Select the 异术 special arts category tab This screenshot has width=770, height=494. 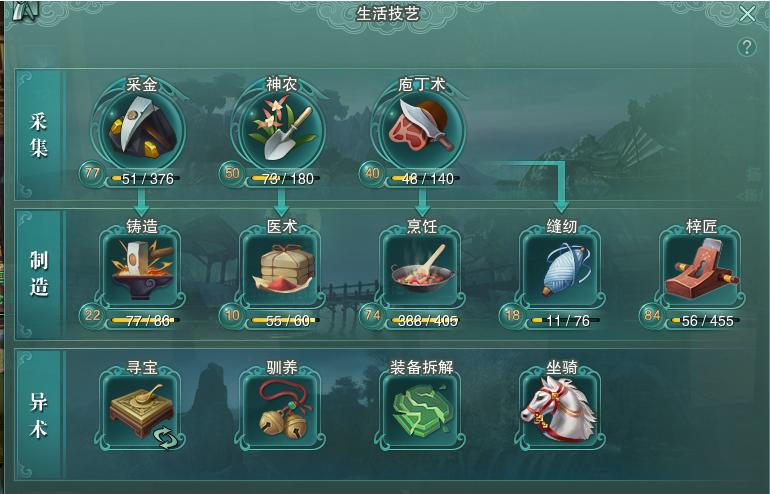pos(38,415)
